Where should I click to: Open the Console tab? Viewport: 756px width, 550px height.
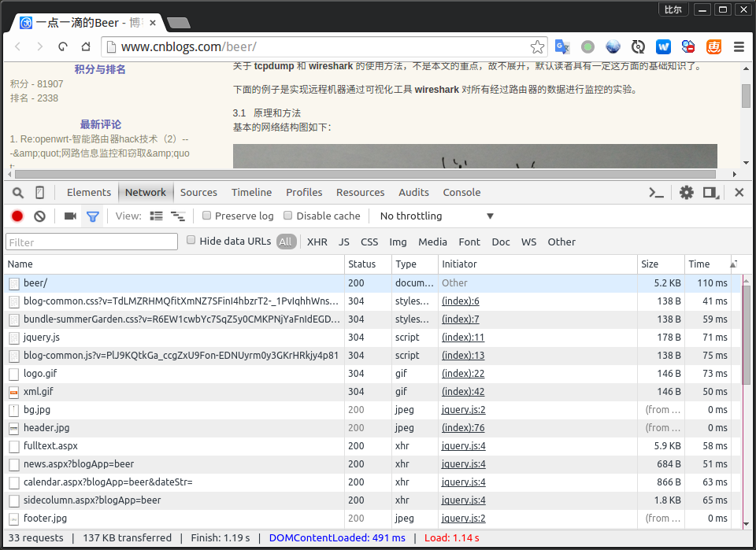point(461,193)
